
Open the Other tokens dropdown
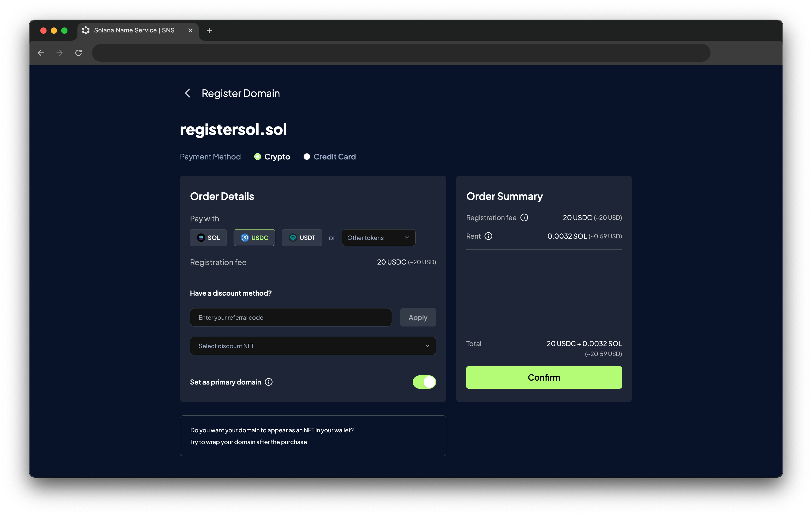(378, 238)
